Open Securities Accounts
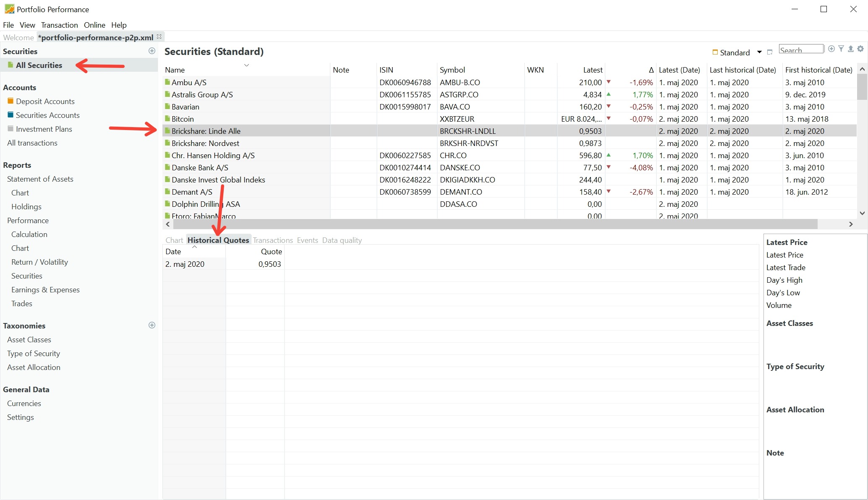 click(47, 115)
